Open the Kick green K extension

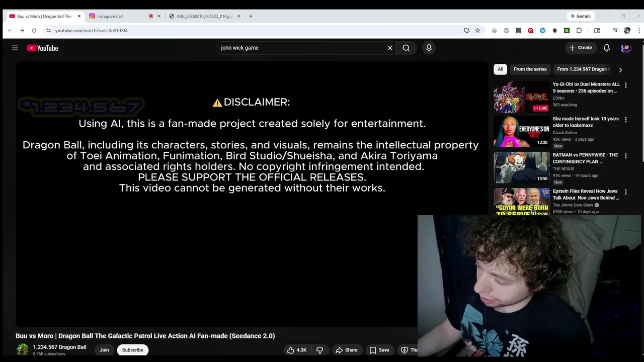click(567, 31)
